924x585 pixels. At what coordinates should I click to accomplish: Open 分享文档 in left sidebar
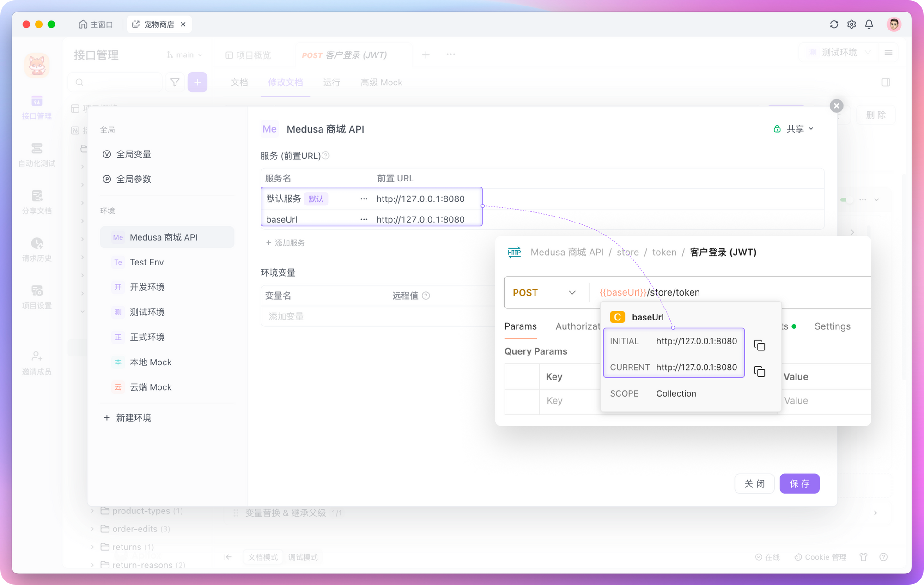[x=37, y=202]
